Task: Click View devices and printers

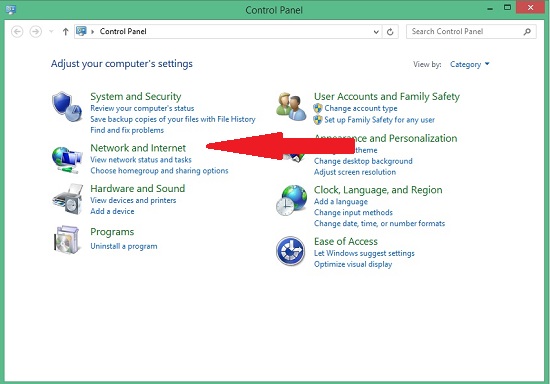Action: click(133, 200)
